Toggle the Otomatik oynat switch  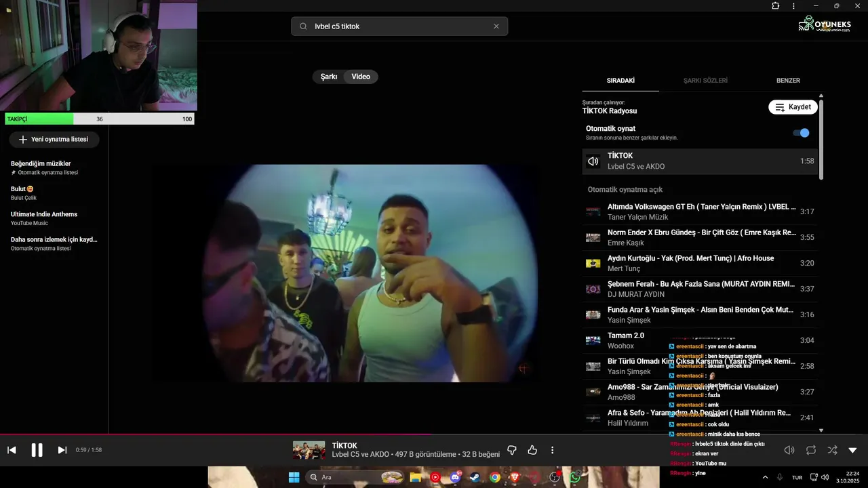coord(801,133)
